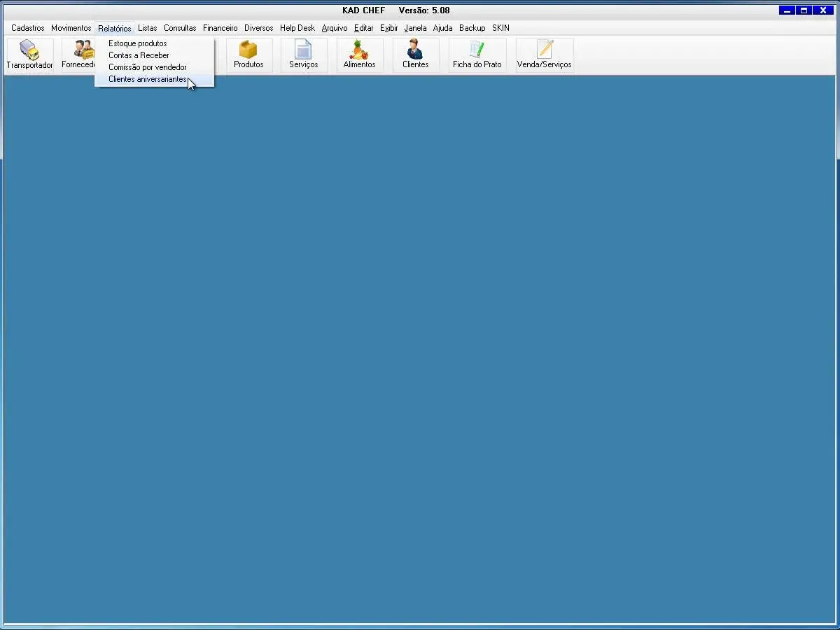Open the Editar menu
This screenshot has height=630, width=840.
click(x=364, y=28)
